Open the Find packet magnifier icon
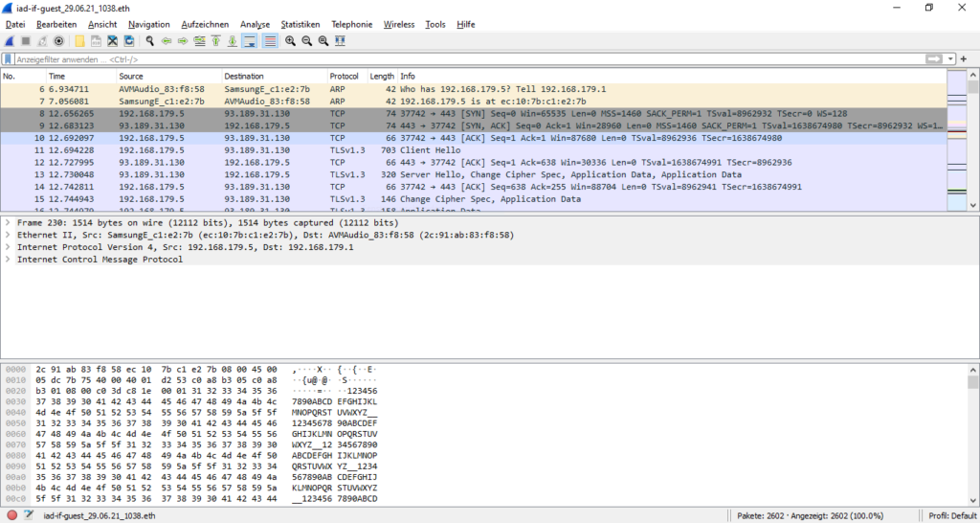Viewport: 980px width, 523px height. coord(150,41)
